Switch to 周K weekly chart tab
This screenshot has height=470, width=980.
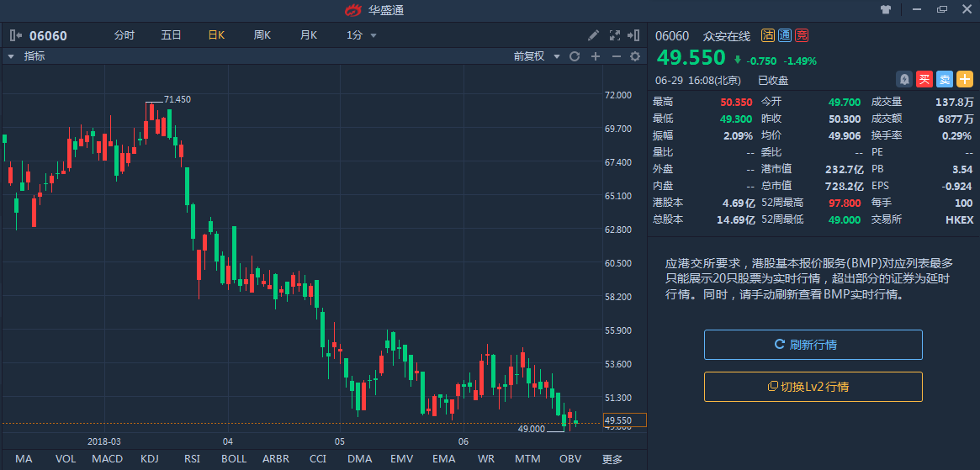click(x=262, y=35)
